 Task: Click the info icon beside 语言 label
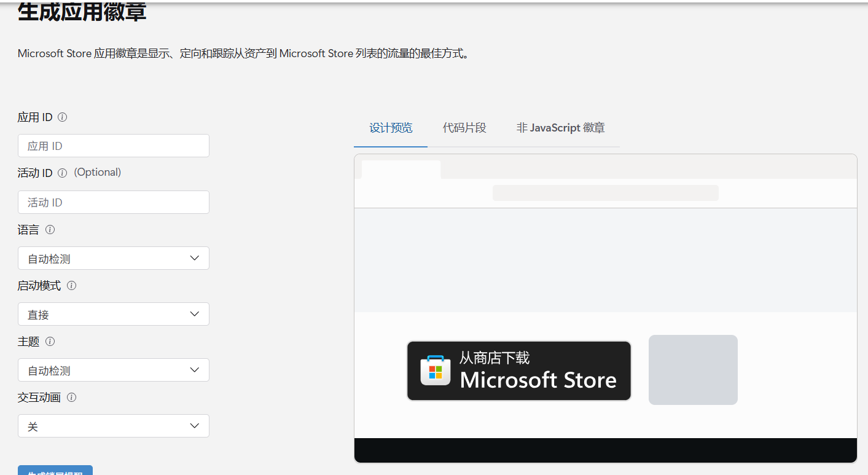click(50, 229)
